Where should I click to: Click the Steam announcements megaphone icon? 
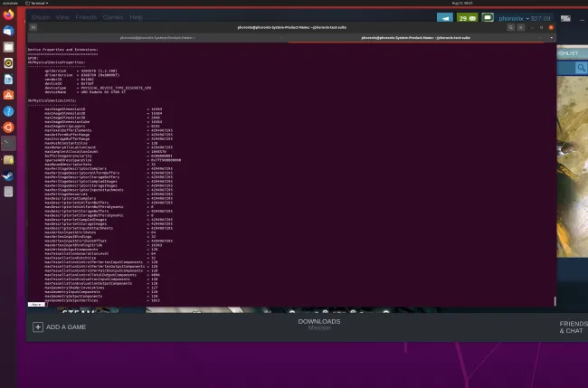pyautogui.click(x=444, y=17)
